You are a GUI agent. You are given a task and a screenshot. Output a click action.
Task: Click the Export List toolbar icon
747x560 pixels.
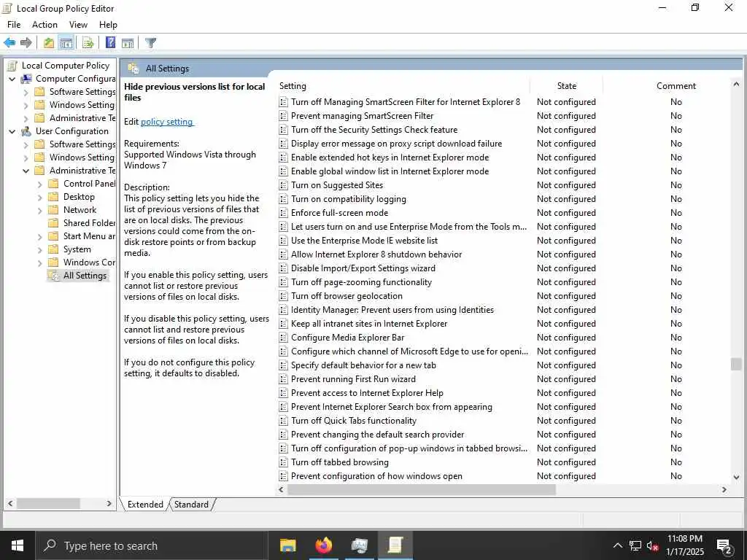tap(88, 43)
